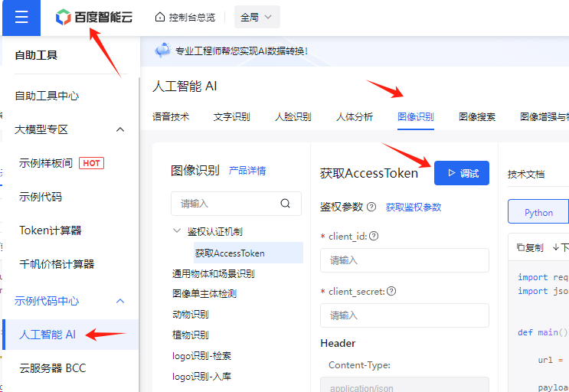Open 示例代码 sidebar item
This screenshot has height=392, width=569.
[41, 197]
